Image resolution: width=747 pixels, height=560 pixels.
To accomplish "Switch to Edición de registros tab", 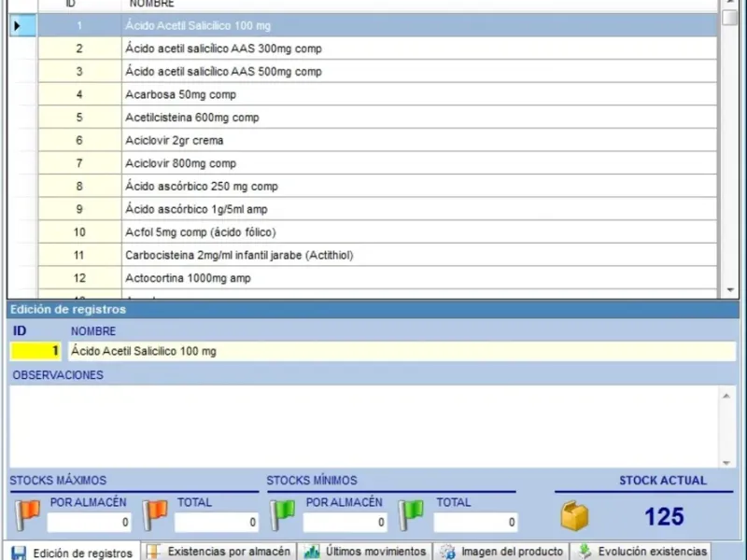I will (x=72, y=553).
